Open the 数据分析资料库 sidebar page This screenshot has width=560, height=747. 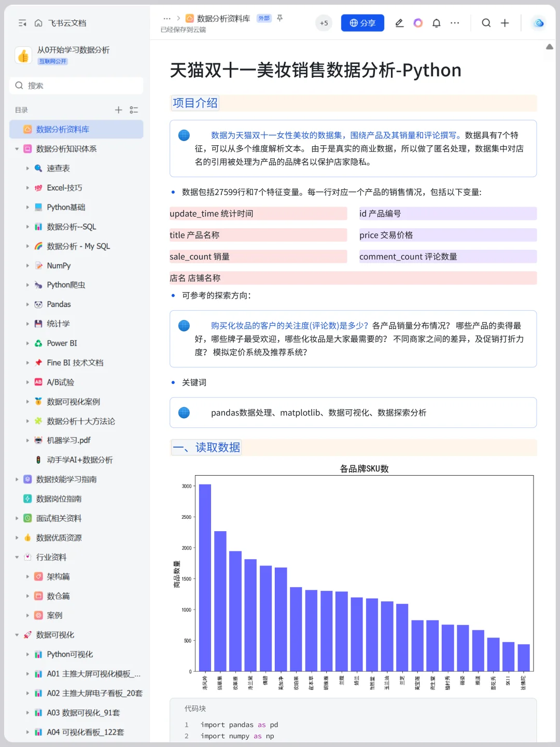[76, 129]
